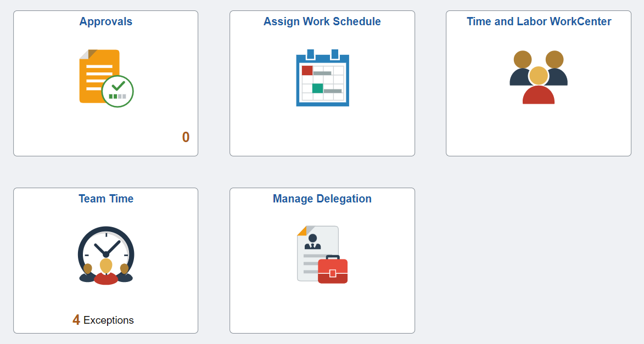Open the Manage Delegation briefcase icon
The image size is (644, 344).
pyautogui.click(x=322, y=253)
